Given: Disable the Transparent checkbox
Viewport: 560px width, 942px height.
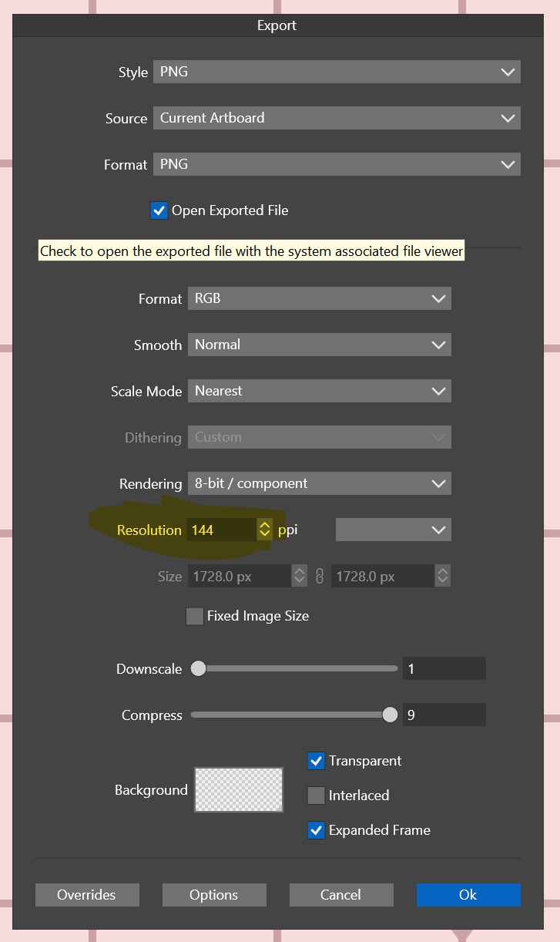Looking at the screenshot, I should coord(316,761).
